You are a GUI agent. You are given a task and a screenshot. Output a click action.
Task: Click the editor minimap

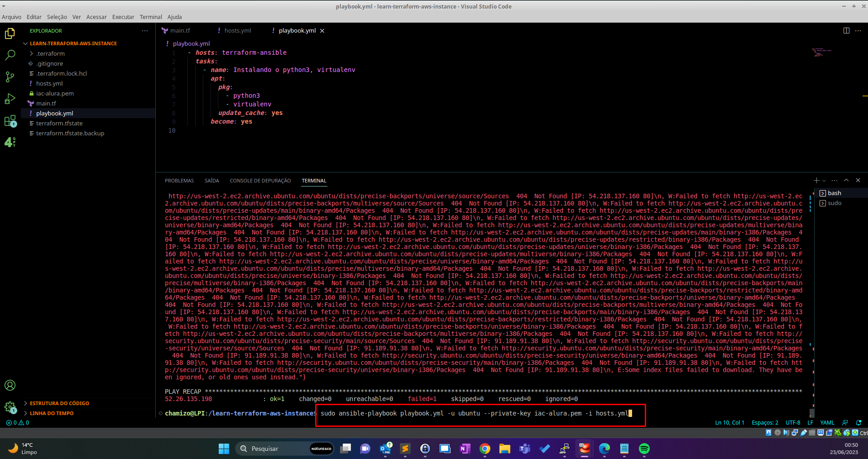click(822, 53)
